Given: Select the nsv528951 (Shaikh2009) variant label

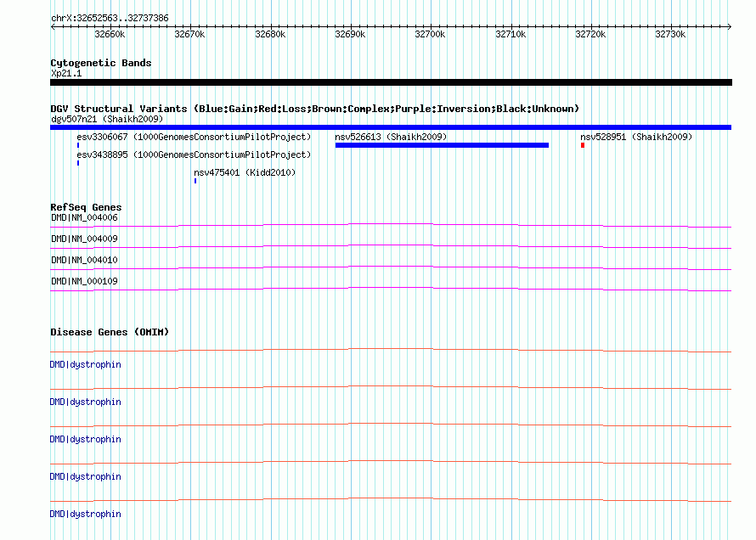Looking at the screenshot, I should pos(636,137).
